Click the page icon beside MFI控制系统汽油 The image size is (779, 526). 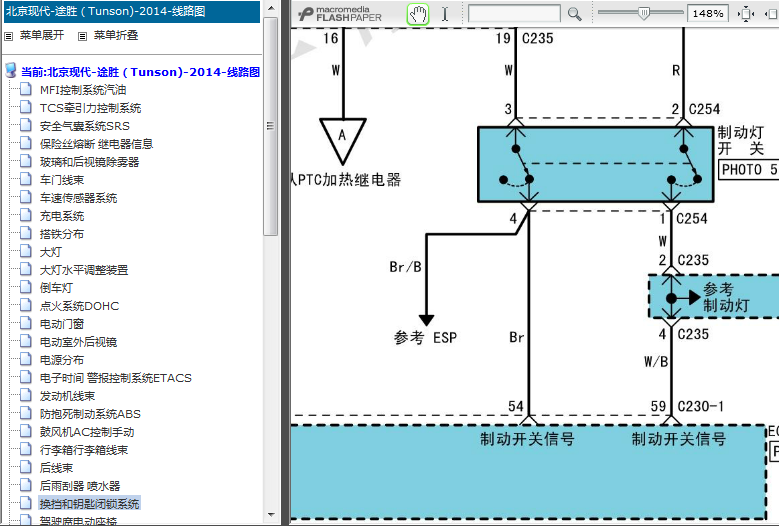point(26,90)
